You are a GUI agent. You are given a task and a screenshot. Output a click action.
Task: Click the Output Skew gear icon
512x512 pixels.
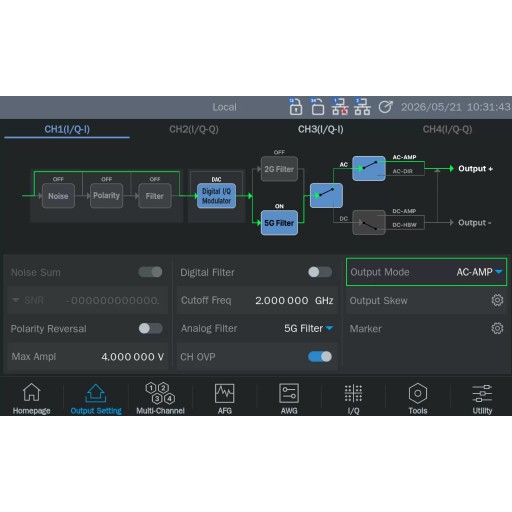point(497,300)
